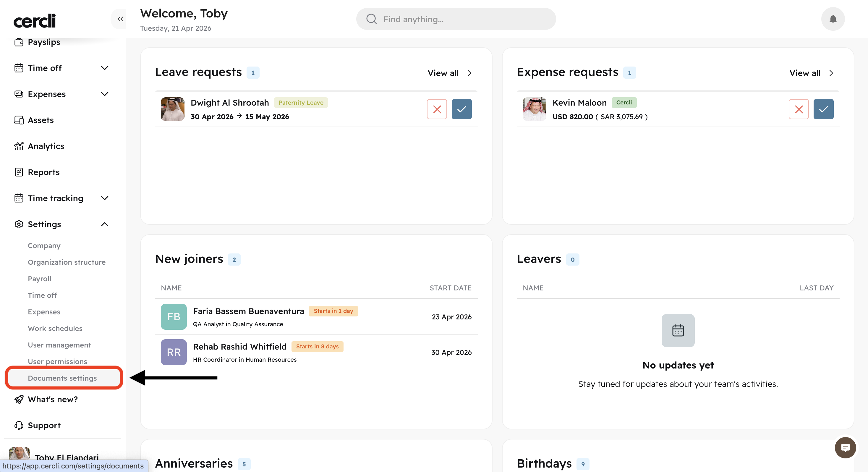Reject Dwight Al Shrootah's leave request

(x=437, y=109)
